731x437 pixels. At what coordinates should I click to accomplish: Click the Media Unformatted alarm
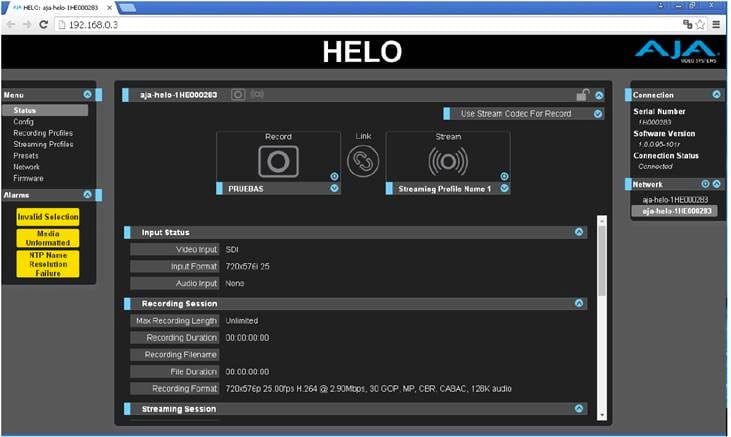tap(48, 238)
